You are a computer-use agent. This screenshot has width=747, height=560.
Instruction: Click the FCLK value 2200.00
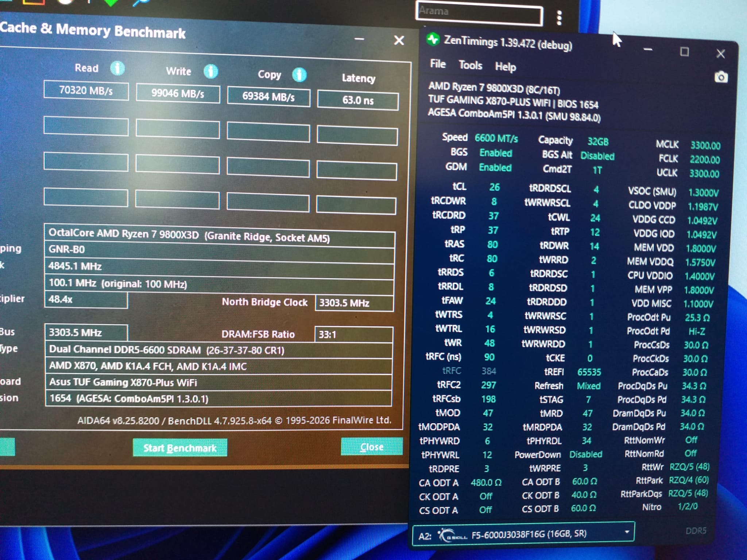click(x=705, y=160)
